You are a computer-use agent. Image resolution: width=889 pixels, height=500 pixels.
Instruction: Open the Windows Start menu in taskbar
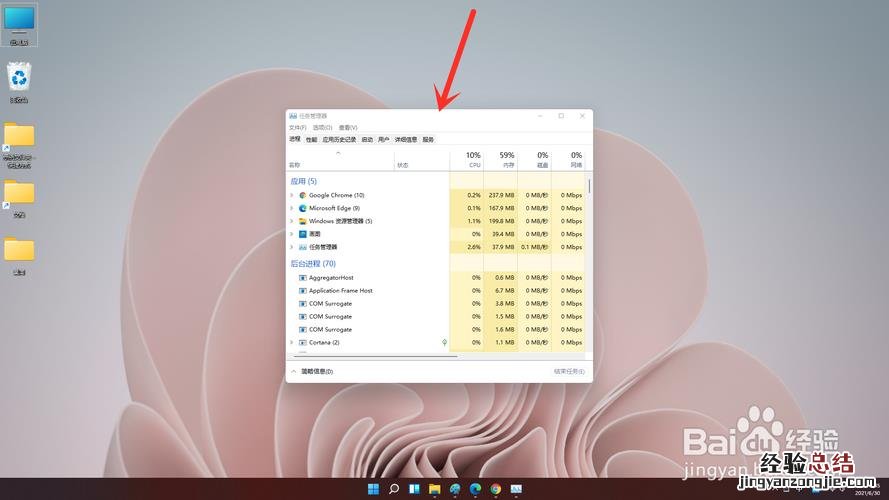click(x=373, y=489)
